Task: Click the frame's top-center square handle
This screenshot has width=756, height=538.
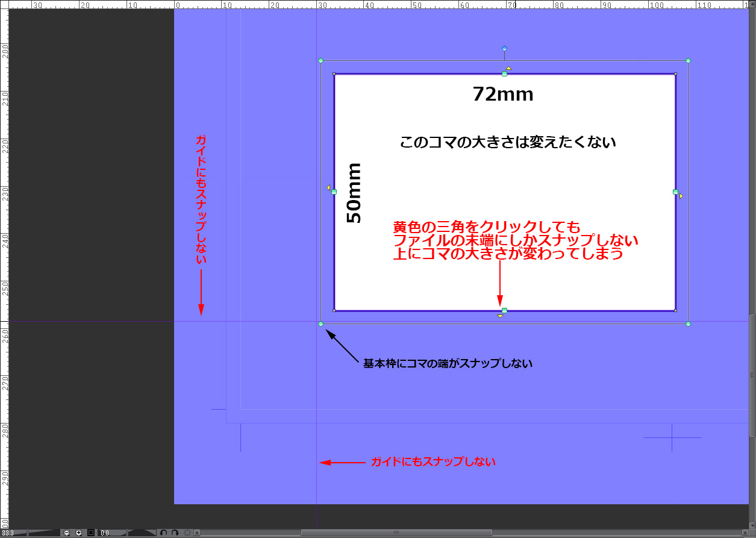Action: [504, 74]
